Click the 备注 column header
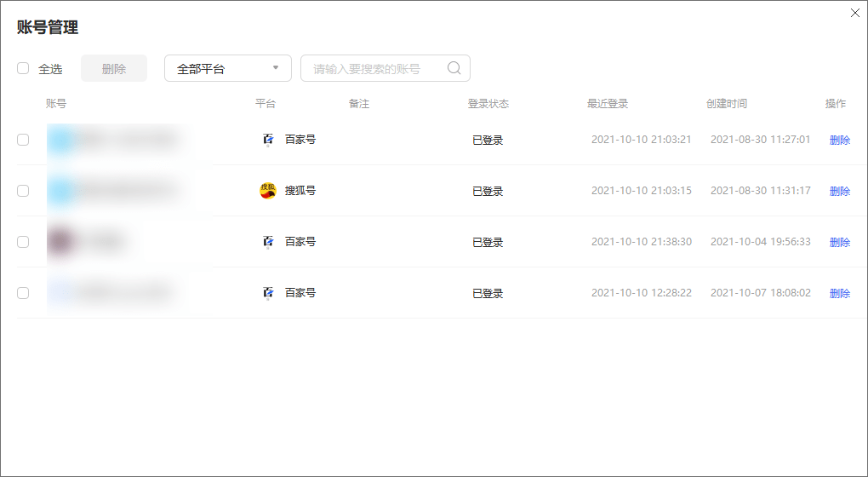 [359, 104]
